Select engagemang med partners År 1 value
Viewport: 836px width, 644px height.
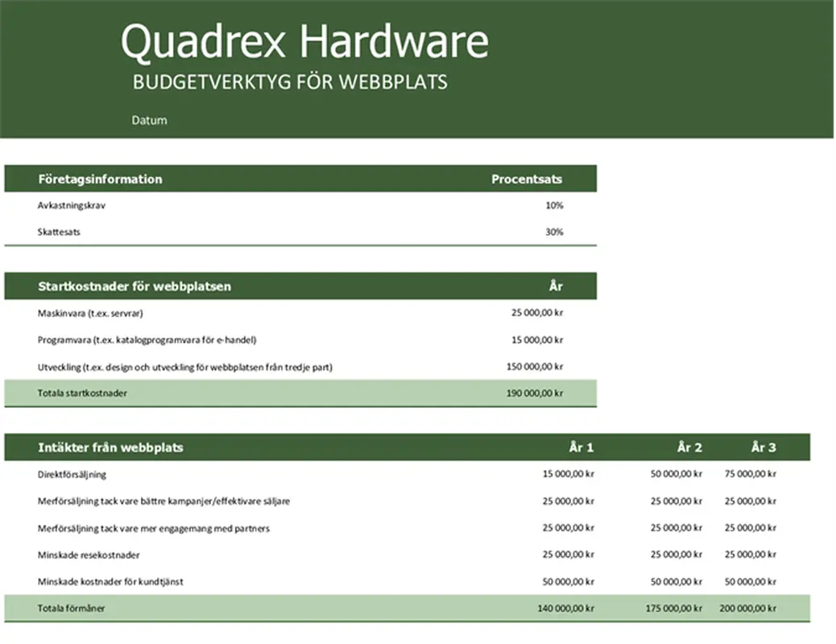click(568, 528)
